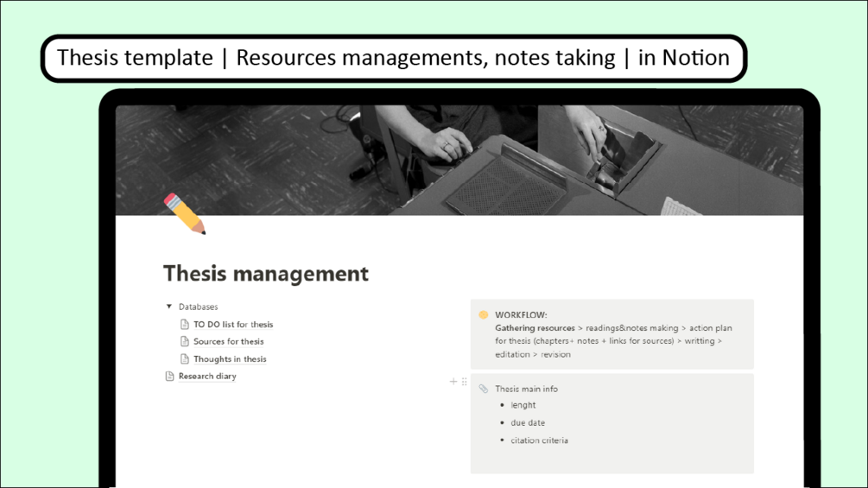Open the TO DO list for thesis page
Screen dimensions: 868x488
(x=233, y=324)
